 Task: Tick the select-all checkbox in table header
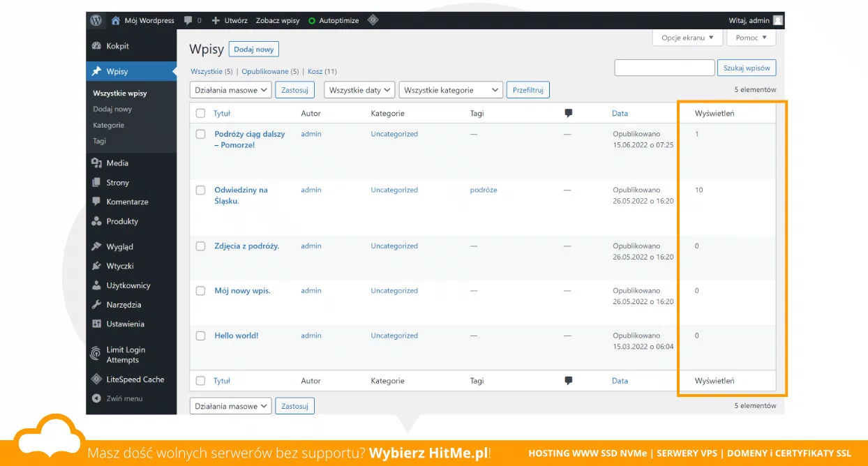coord(201,113)
